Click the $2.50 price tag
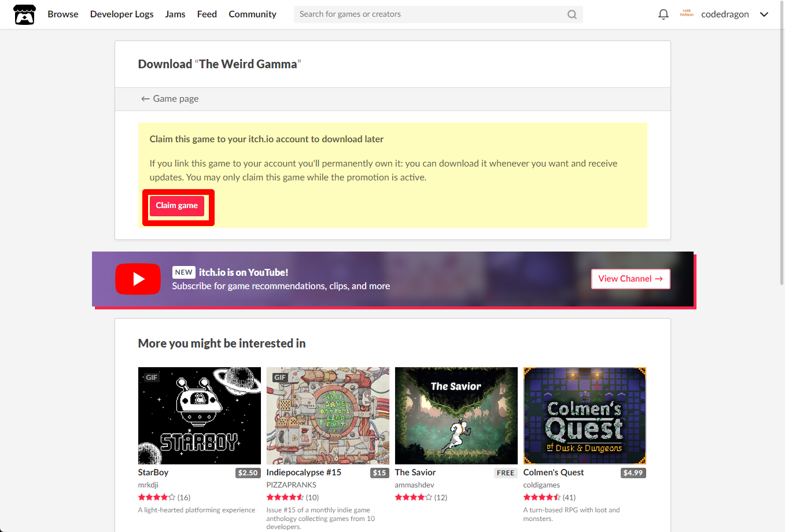Screen dimensions: 785x532 tap(248, 473)
